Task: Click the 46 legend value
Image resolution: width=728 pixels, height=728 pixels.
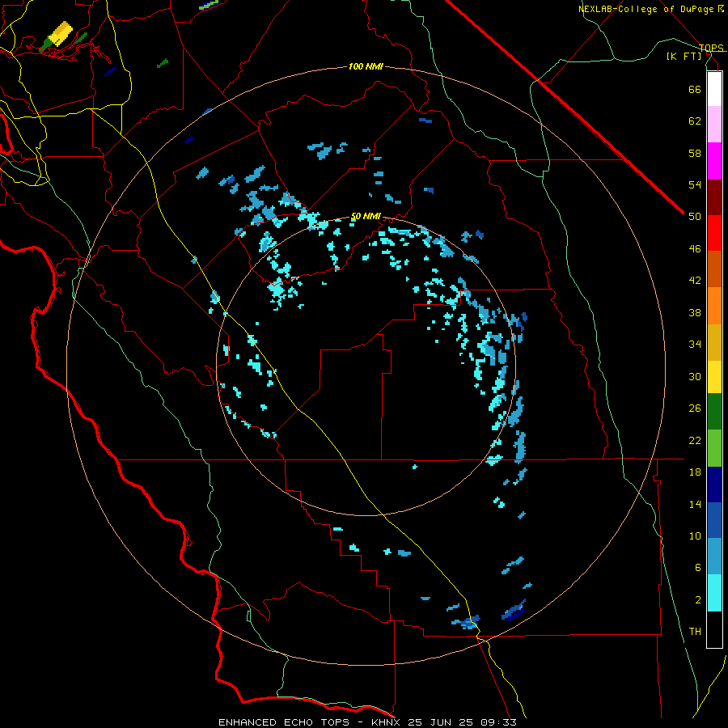Action: (695, 249)
